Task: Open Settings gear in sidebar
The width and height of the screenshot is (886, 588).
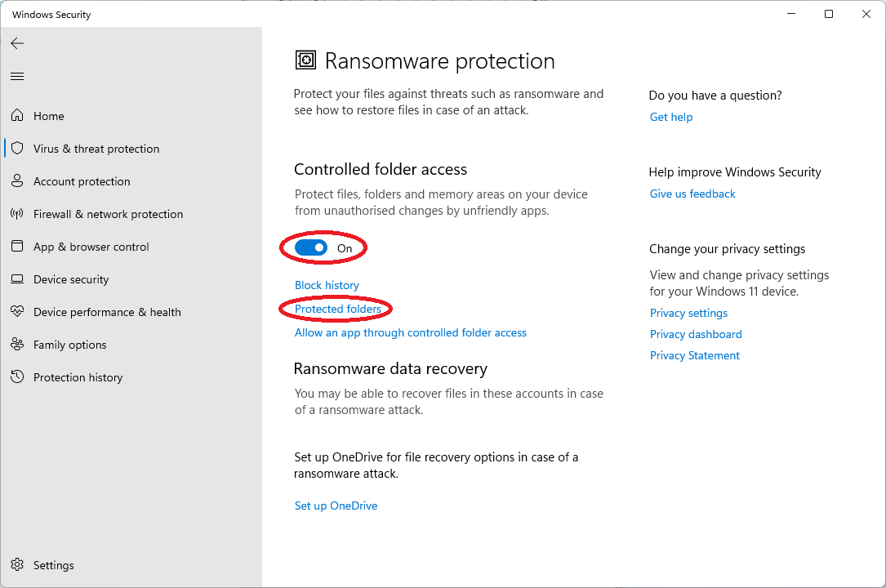Action: pos(17,565)
